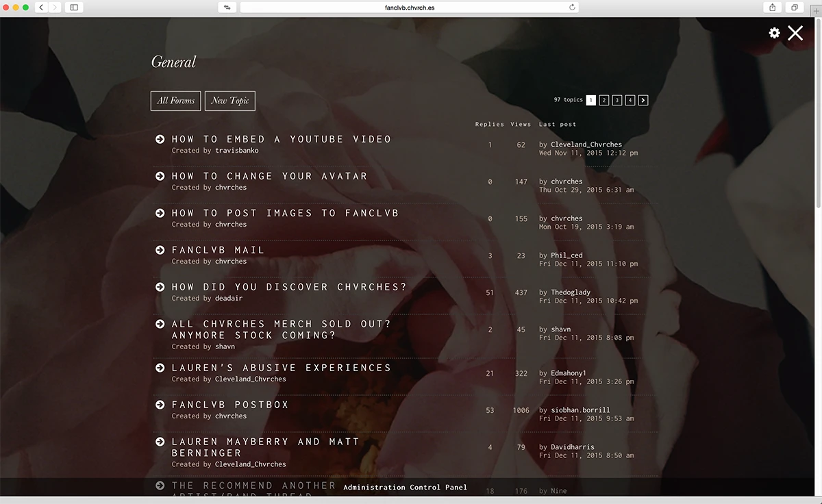Open topic 'How to embed a YouTube video'
The image size is (822, 504).
[282, 139]
